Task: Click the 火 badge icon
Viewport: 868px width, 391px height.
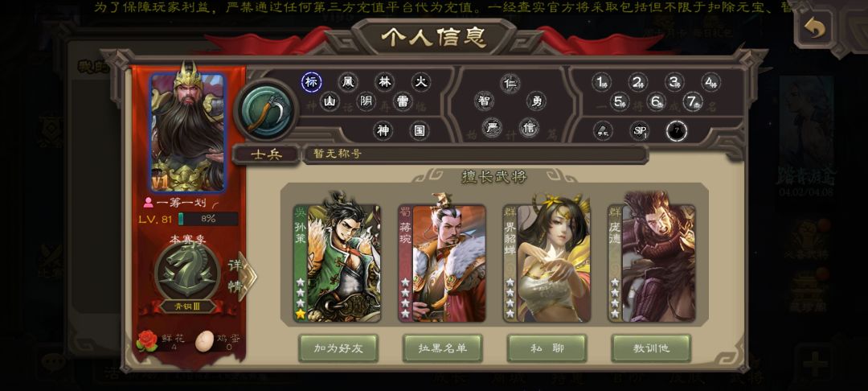Action: pyautogui.click(x=421, y=83)
